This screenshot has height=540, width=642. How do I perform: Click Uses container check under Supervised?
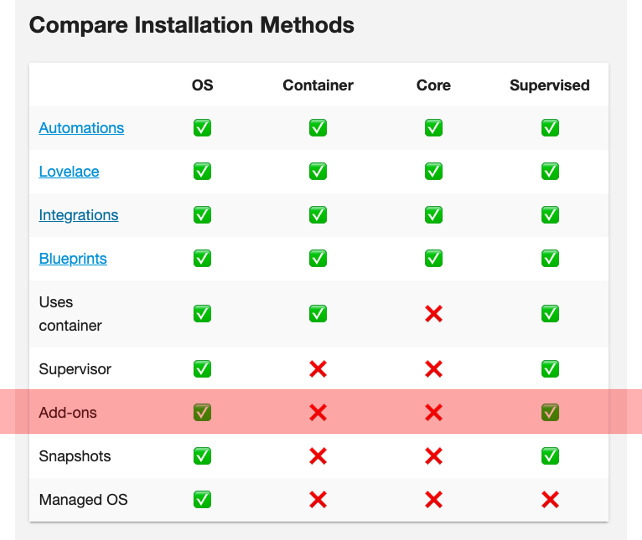pyautogui.click(x=550, y=314)
